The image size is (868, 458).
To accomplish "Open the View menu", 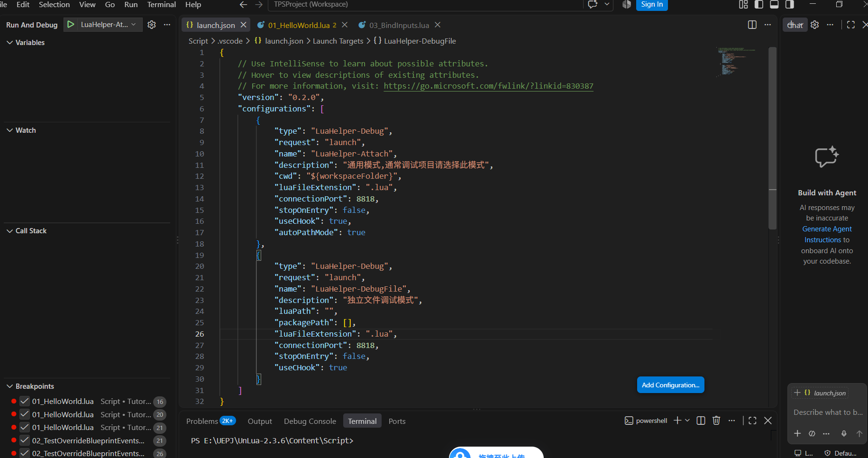I will point(87,5).
